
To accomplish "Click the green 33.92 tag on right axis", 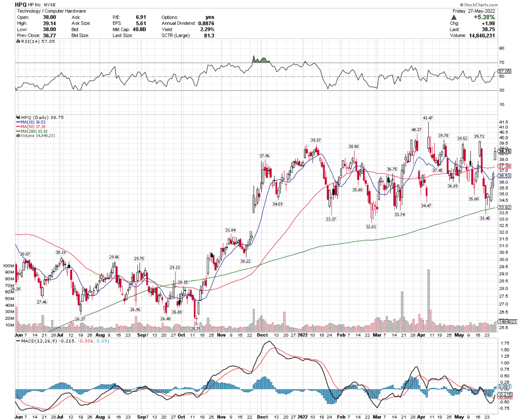I will [x=504, y=207].
